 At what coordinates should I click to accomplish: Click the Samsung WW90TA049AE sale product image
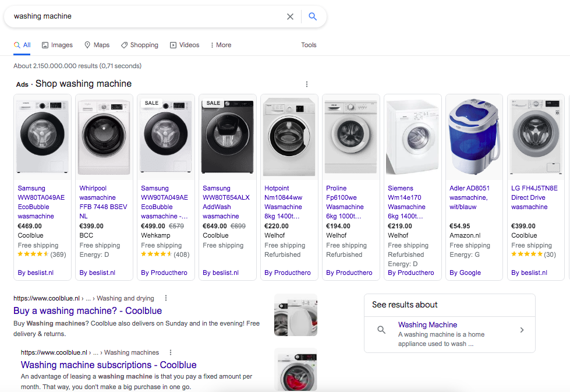coord(166,137)
